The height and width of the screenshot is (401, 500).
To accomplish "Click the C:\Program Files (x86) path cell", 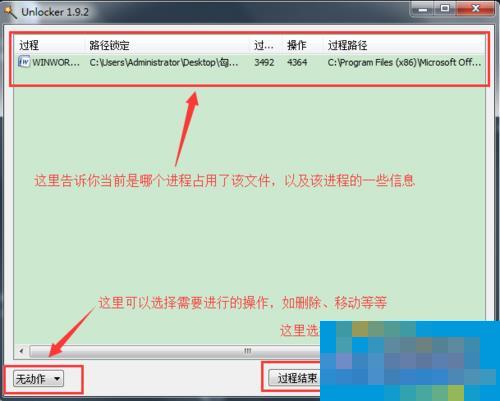I will tap(404, 62).
